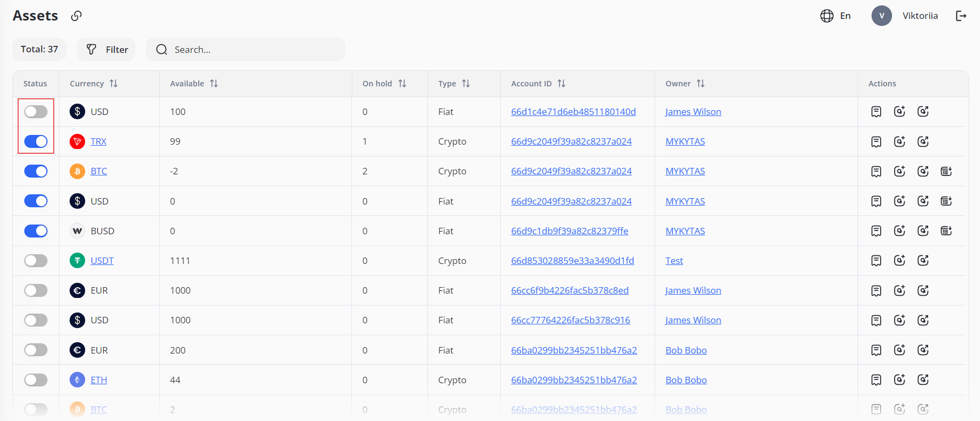Sort the table by Account ID
The height and width of the screenshot is (421, 980).
click(x=561, y=84)
